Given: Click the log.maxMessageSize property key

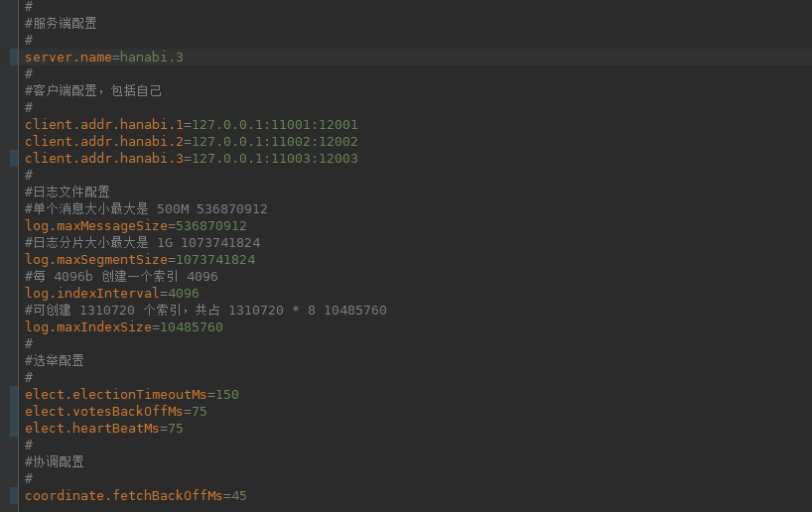Looking at the screenshot, I should (x=96, y=226).
